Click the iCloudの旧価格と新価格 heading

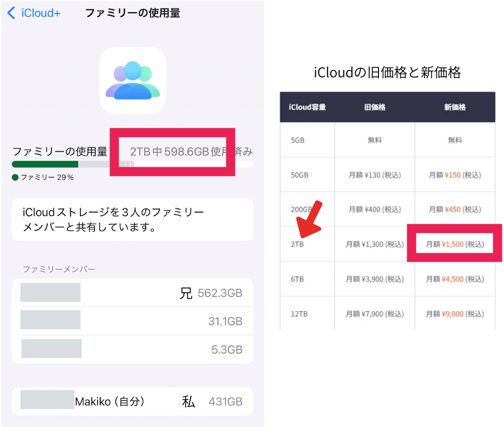point(387,72)
